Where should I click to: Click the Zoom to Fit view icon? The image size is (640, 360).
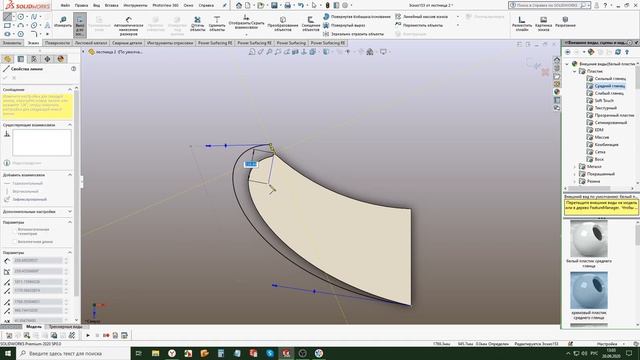(x=252, y=52)
